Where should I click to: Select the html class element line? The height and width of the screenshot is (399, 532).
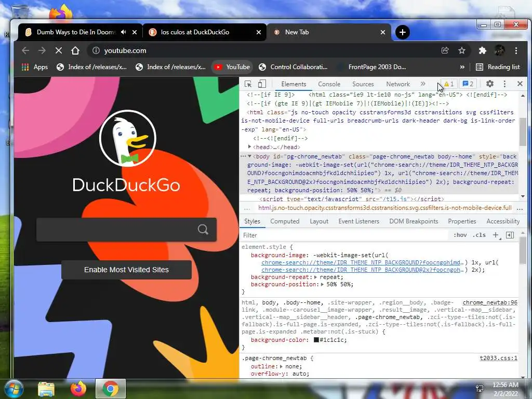pyautogui.click(x=379, y=121)
